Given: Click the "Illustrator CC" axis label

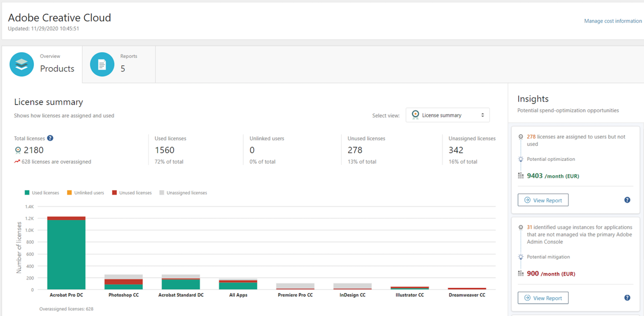Looking at the screenshot, I should click(410, 295).
